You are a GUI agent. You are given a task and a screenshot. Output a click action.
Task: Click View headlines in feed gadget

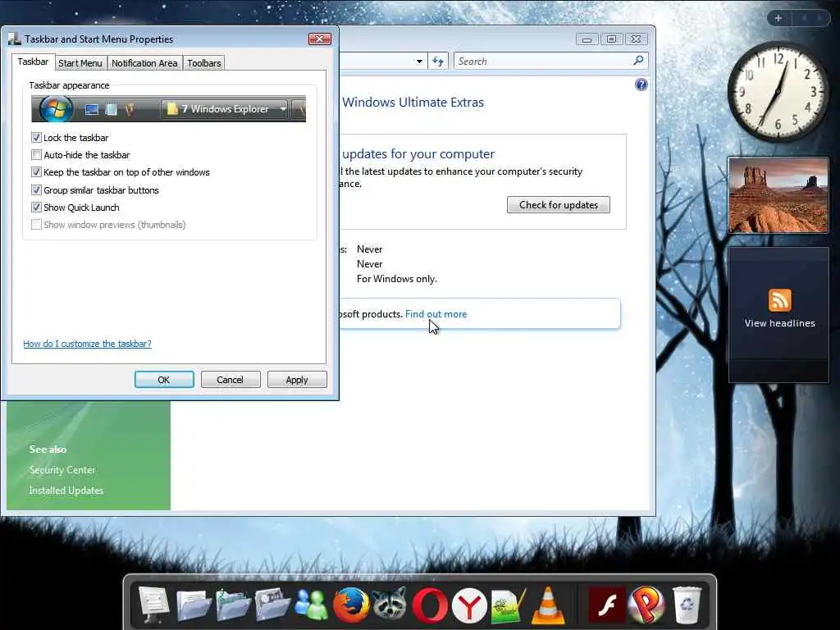click(x=779, y=323)
